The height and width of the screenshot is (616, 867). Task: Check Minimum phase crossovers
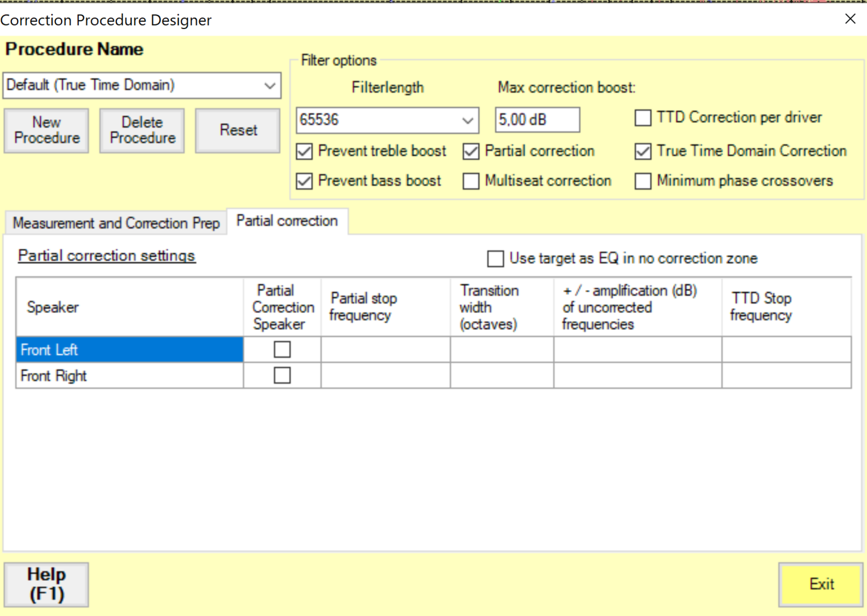643,181
